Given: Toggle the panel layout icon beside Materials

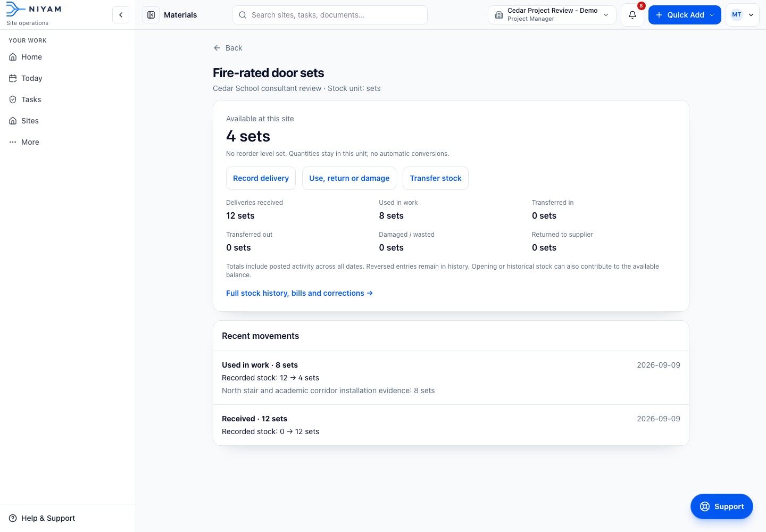Looking at the screenshot, I should tap(151, 15).
